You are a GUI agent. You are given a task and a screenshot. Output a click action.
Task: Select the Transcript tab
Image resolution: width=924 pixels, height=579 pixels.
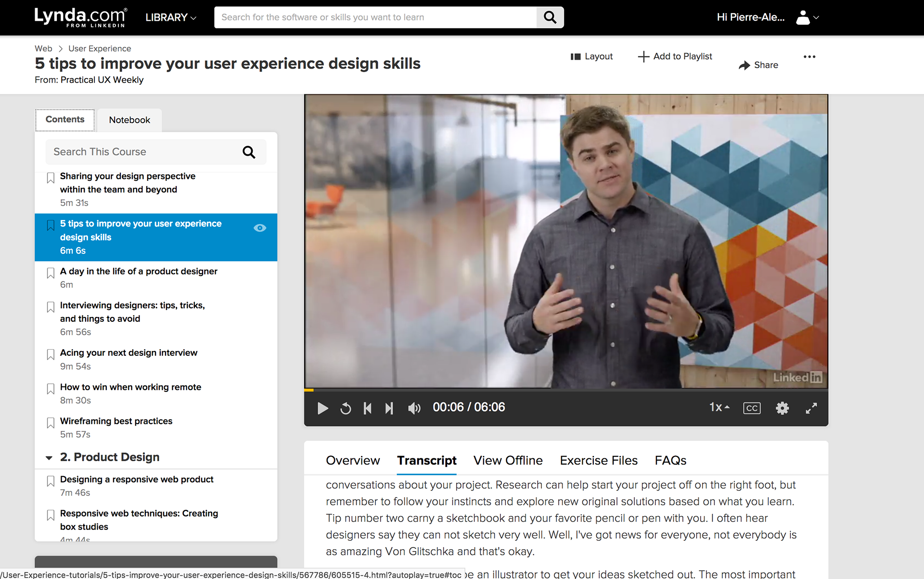point(426,461)
